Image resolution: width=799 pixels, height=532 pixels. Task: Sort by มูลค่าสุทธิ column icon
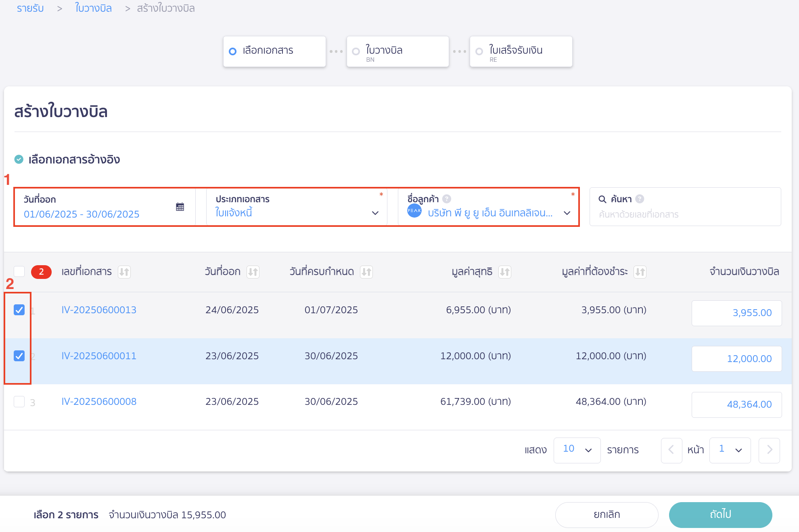pos(504,272)
